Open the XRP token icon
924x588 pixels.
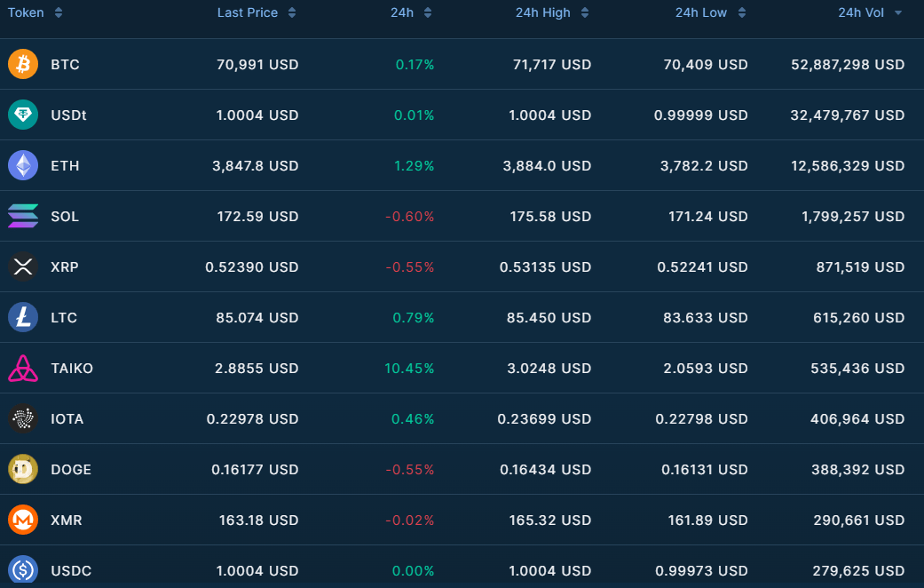tap(23, 266)
